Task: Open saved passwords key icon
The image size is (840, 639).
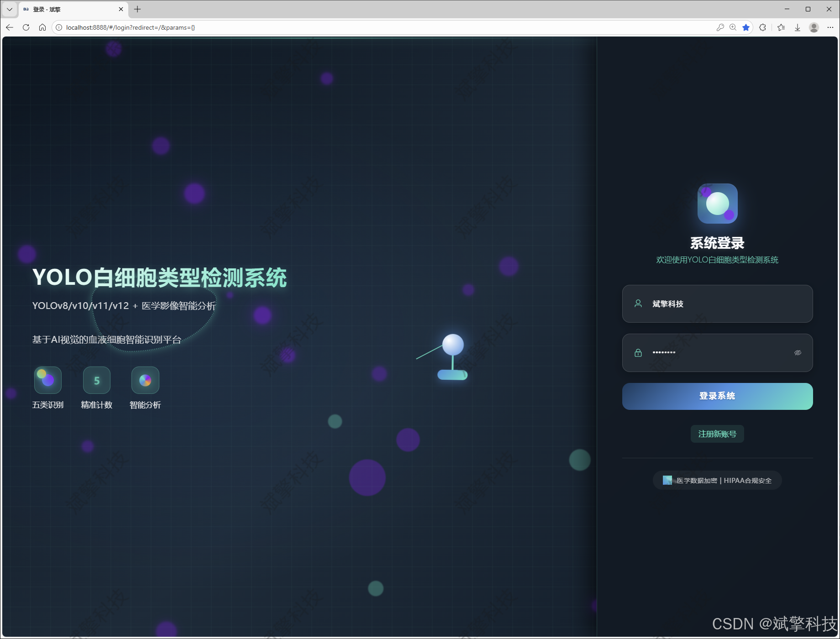Action: click(x=720, y=27)
